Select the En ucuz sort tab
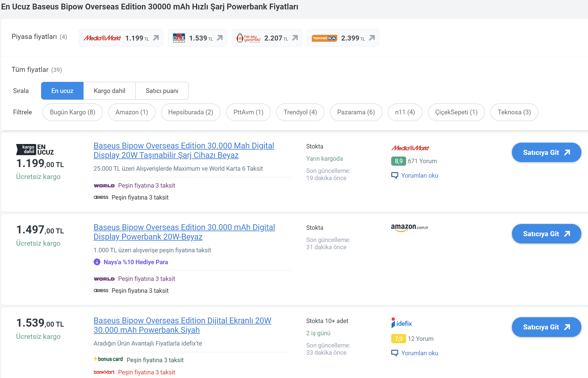The height and width of the screenshot is (378, 588). [x=62, y=91]
